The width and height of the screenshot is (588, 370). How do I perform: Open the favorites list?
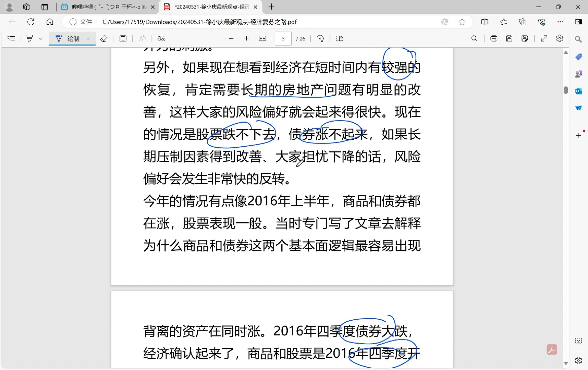[x=504, y=22]
